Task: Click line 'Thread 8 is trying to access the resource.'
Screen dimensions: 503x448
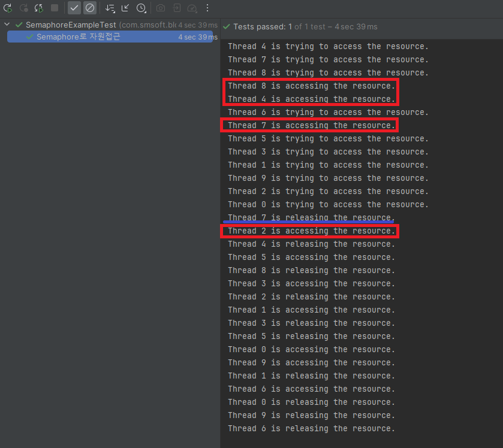Action: pos(328,72)
